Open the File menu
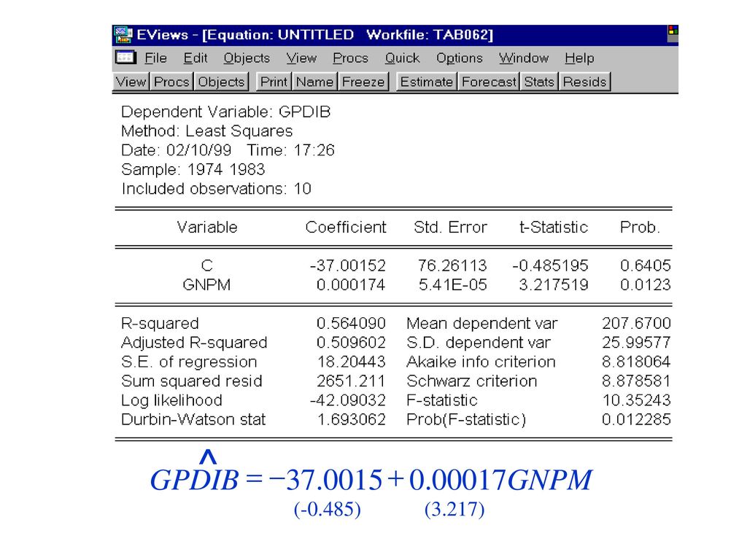This screenshot has height=560, width=747. click(156, 58)
